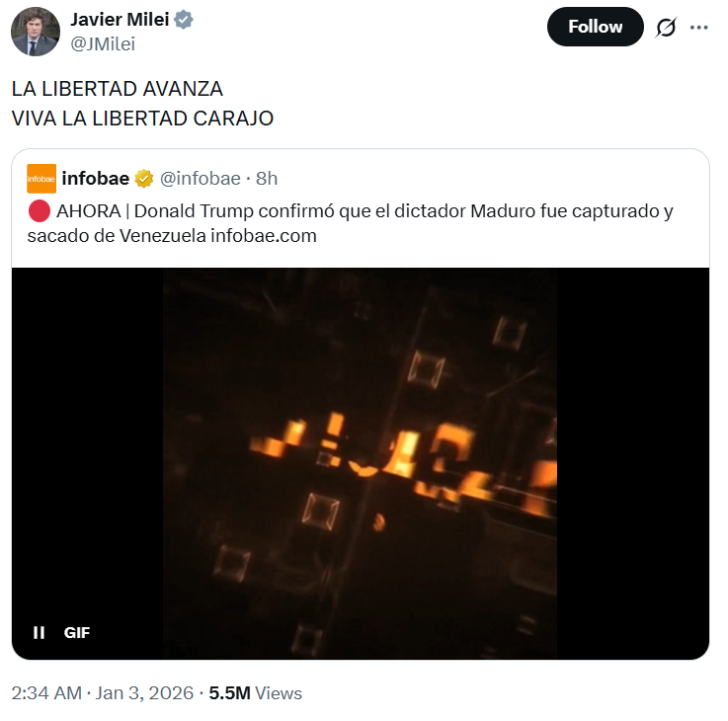Open the three-dot more options menu
The width and height of the screenshot is (728, 721).
(698, 28)
